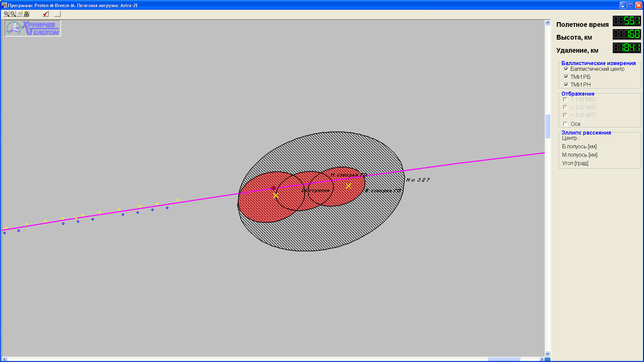Click the vertical scrollbar up arrow
Image resolution: width=644 pixels, height=362 pixels.
point(548,23)
